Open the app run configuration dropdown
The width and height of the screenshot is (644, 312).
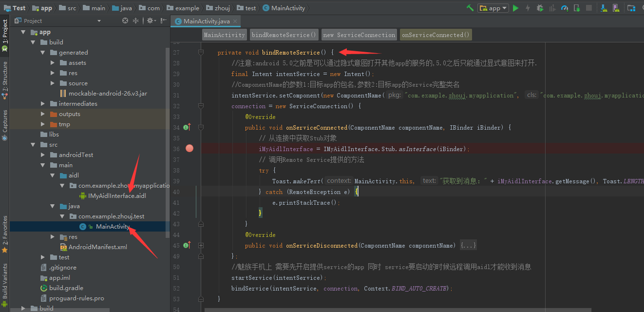(x=493, y=8)
